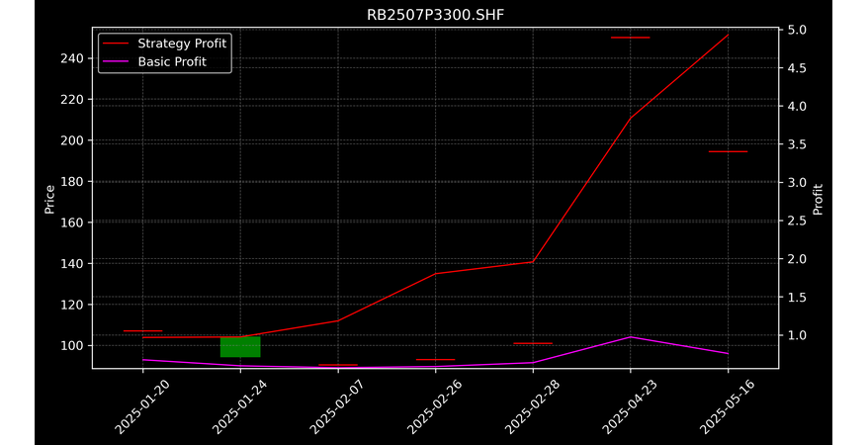Viewport: 868px width, 445px height.
Task: Click the 240 price tick label
Action: 72,58
